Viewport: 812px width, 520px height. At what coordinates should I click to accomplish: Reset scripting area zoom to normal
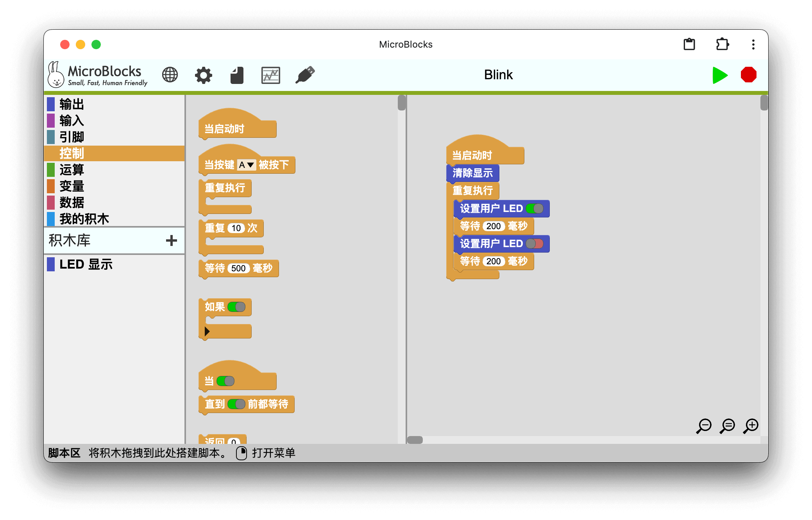[728, 426]
